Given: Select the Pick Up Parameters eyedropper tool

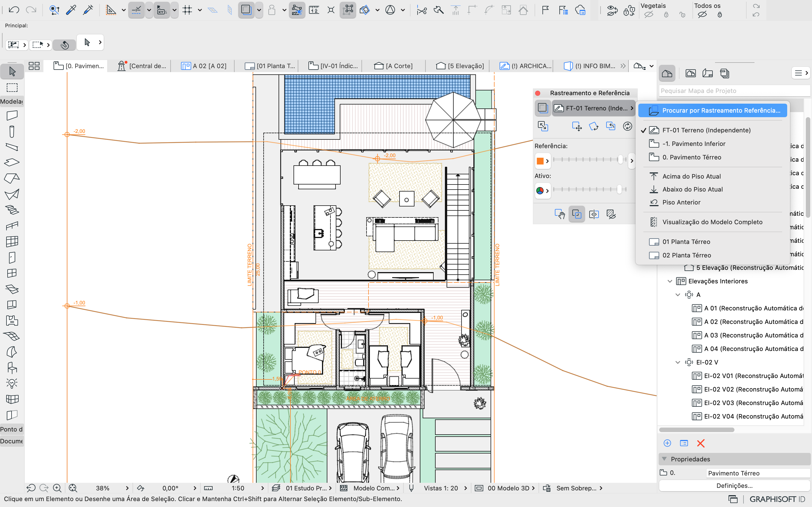Looking at the screenshot, I should coord(71,10).
